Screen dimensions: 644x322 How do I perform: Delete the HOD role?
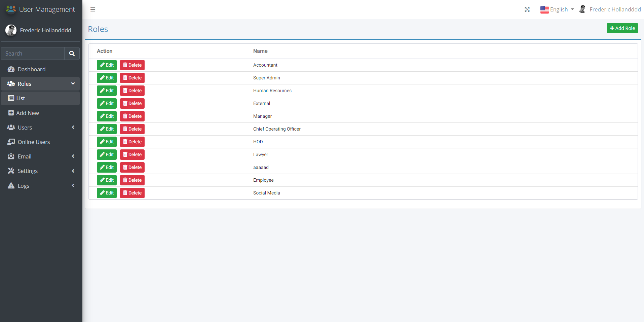[x=132, y=142]
